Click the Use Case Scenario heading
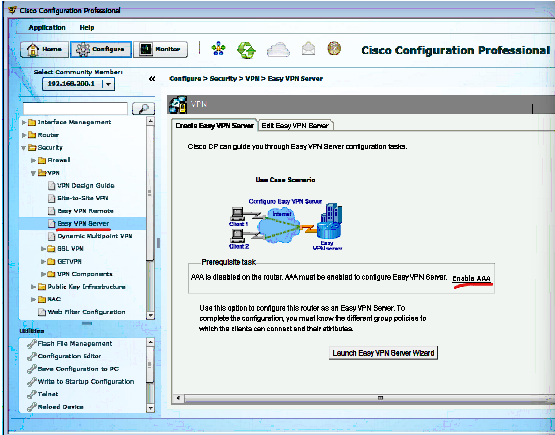 point(285,180)
